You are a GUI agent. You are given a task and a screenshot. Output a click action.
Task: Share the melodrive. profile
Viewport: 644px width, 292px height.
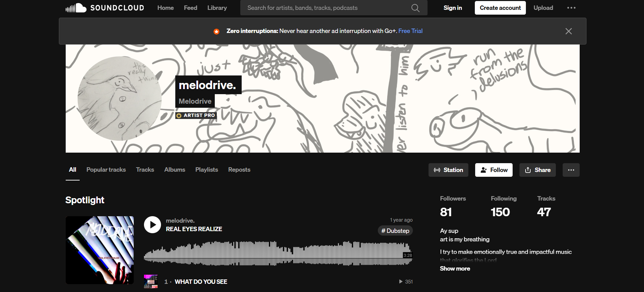537,170
